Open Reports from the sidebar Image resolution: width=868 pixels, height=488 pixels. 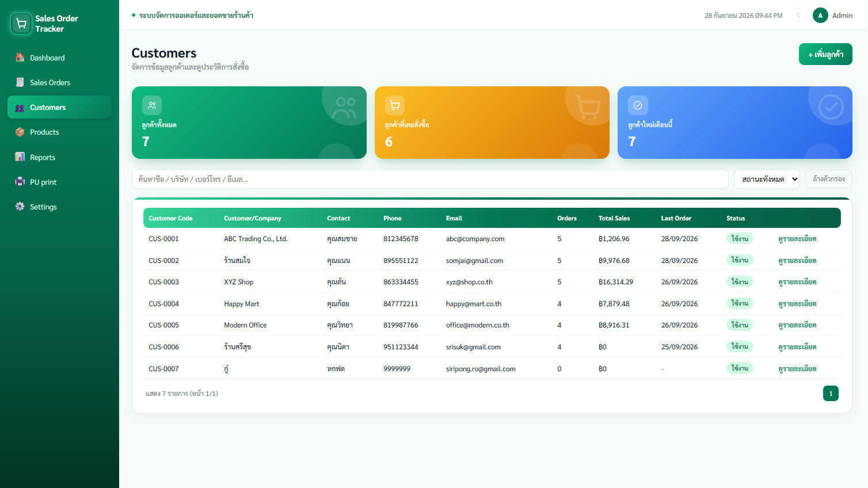click(x=59, y=157)
